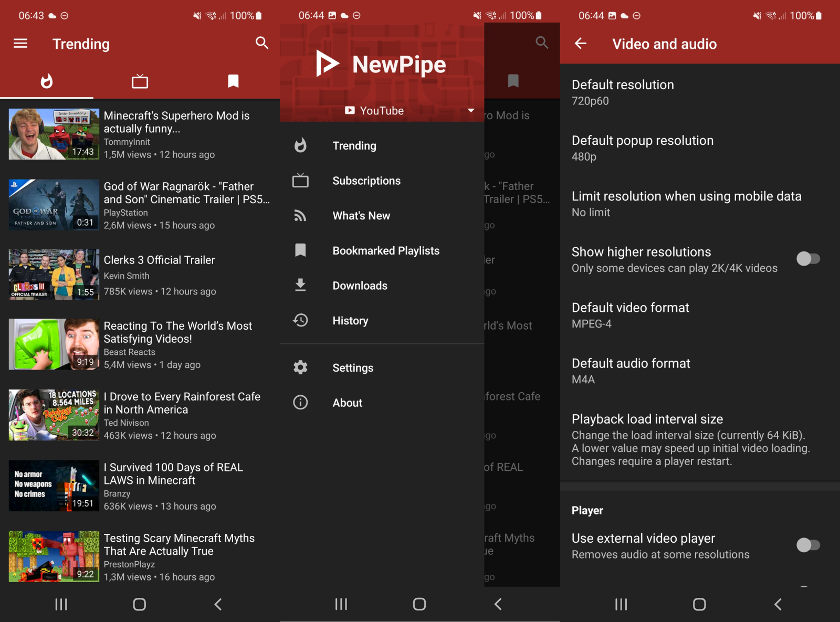Select the flame Trending tab icon
The width and height of the screenshot is (840, 622).
[47, 81]
